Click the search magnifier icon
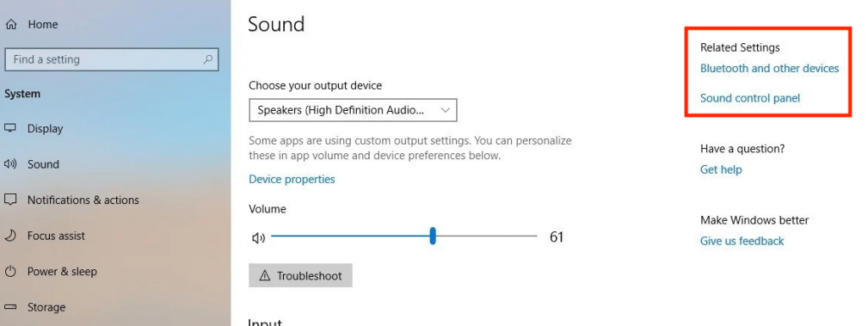 (x=208, y=59)
